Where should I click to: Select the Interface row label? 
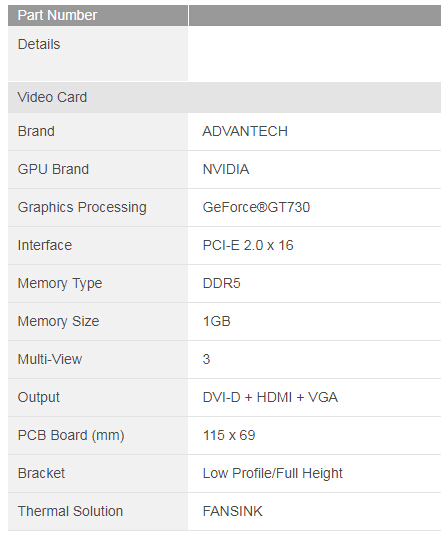click(x=45, y=245)
